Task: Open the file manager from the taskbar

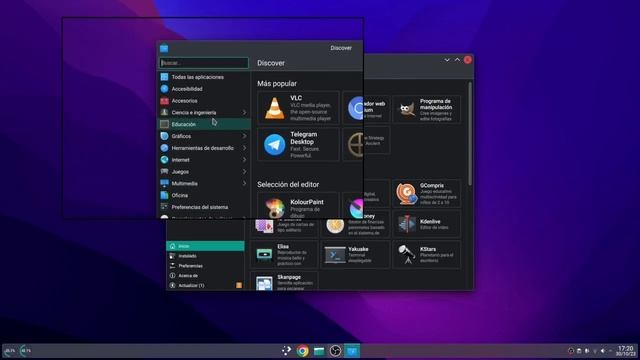Action: pyautogui.click(x=319, y=351)
